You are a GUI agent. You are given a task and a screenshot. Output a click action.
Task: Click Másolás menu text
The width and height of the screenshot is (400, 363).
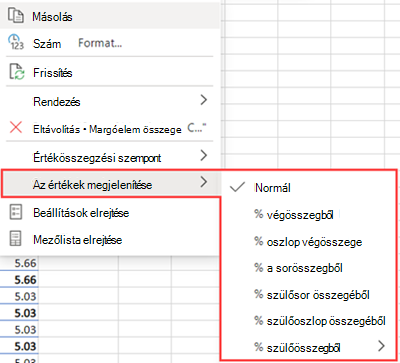(x=52, y=17)
